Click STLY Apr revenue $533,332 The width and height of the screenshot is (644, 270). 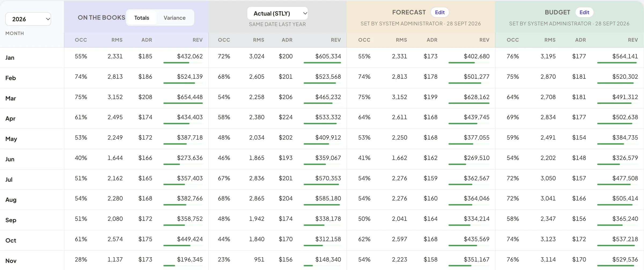[328, 117]
